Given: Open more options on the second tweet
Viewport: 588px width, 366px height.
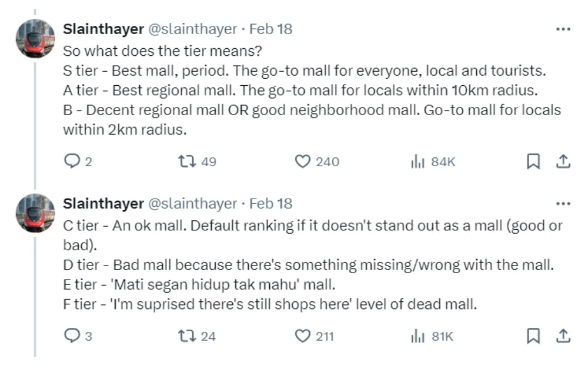Looking at the screenshot, I should tap(563, 204).
